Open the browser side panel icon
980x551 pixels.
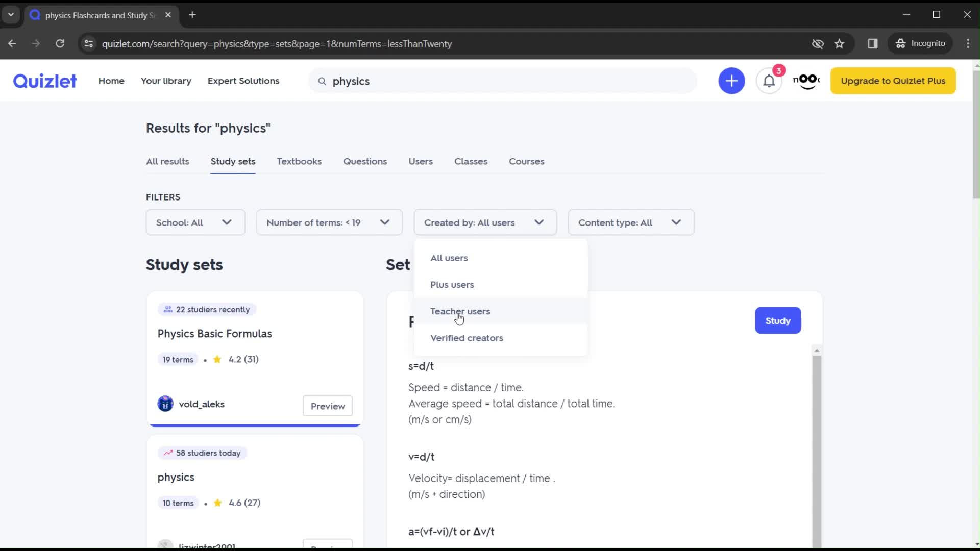873,43
